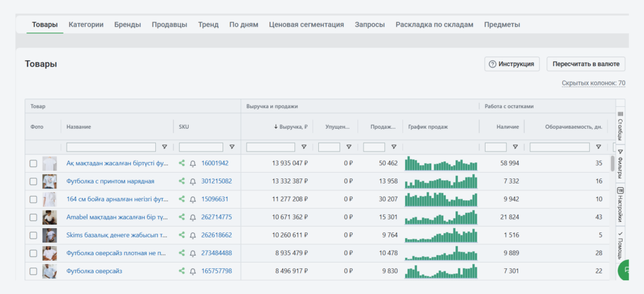Click bell icon for SKU 165757798
Image resolution: width=644 pixels, height=294 pixels.
[x=192, y=271]
